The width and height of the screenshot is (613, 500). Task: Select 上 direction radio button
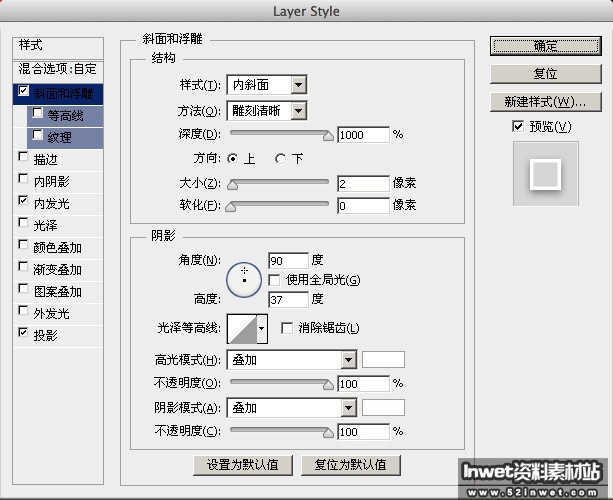point(233,159)
